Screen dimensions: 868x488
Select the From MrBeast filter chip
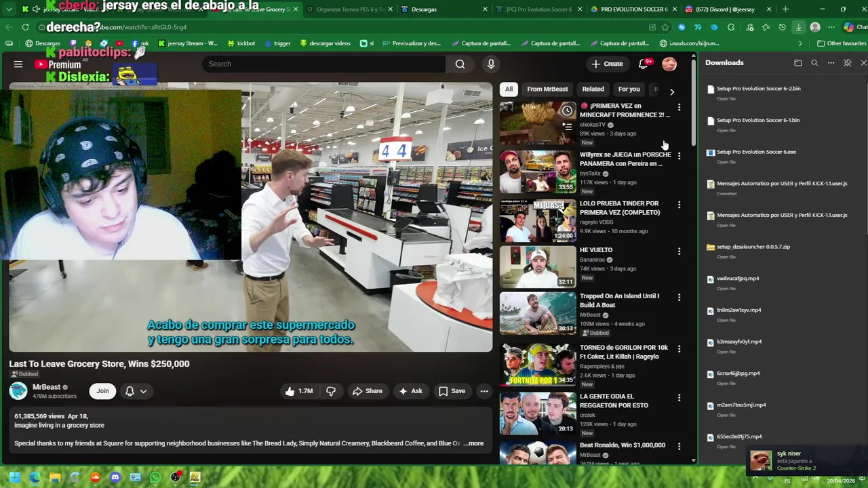(547, 89)
